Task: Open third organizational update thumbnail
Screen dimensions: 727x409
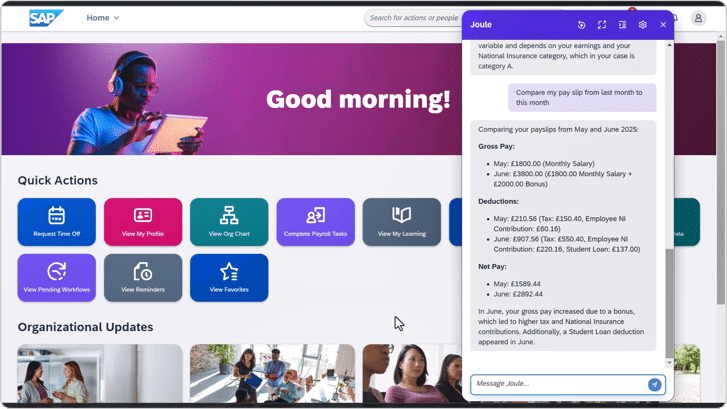Action: tap(412, 374)
